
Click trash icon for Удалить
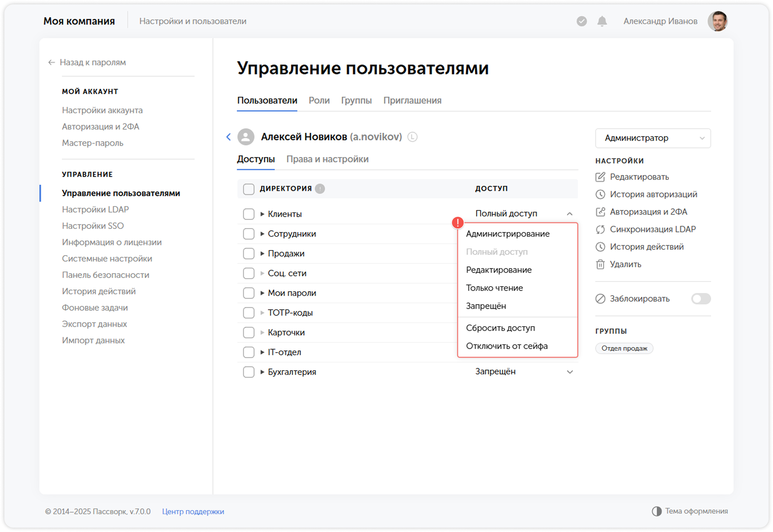pyautogui.click(x=600, y=264)
